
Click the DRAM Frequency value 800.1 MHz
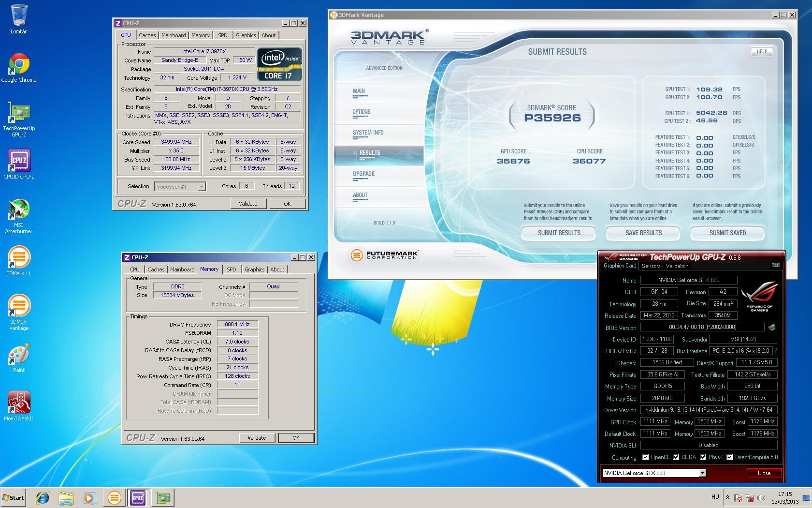click(x=237, y=324)
